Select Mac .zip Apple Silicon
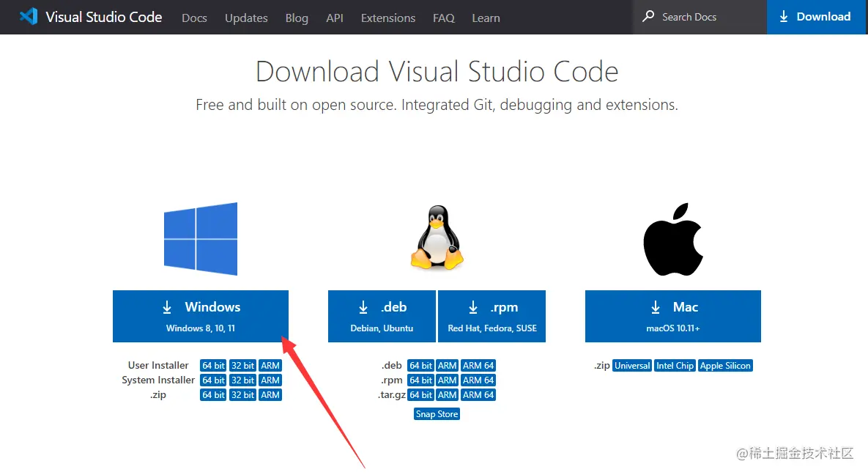The height and width of the screenshot is (475, 868). 725,365
